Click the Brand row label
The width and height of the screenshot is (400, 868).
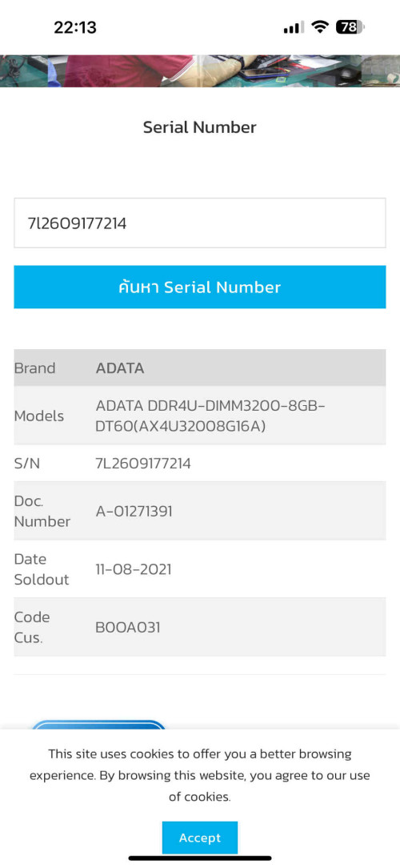coord(35,368)
